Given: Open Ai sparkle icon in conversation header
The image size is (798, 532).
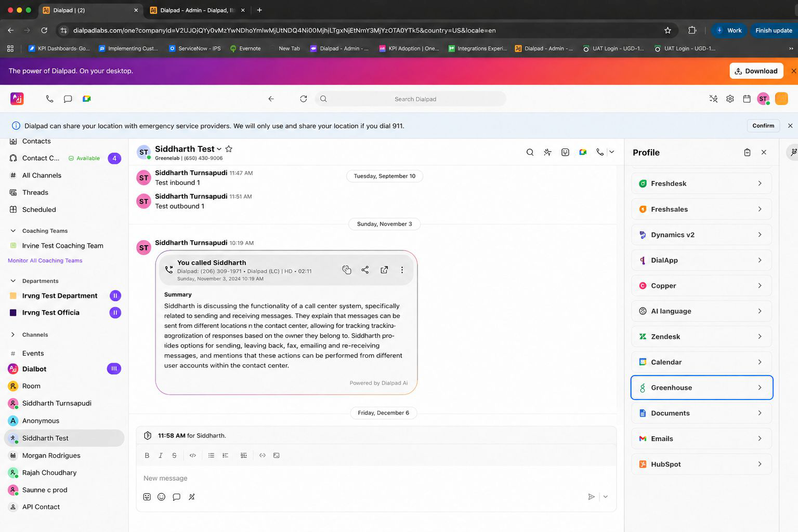Looking at the screenshot, I should click(x=547, y=152).
